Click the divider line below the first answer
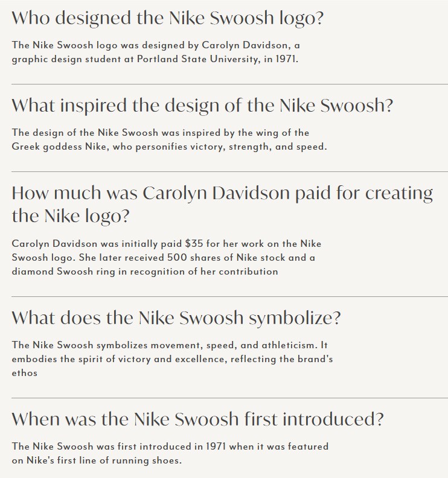The image size is (448, 478). pyautogui.click(x=224, y=84)
